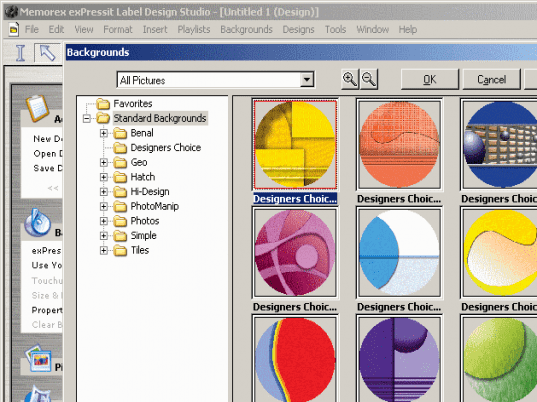Image resolution: width=537 pixels, height=402 pixels.
Task: Click the Tiles folder icon
Action: [120, 250]
